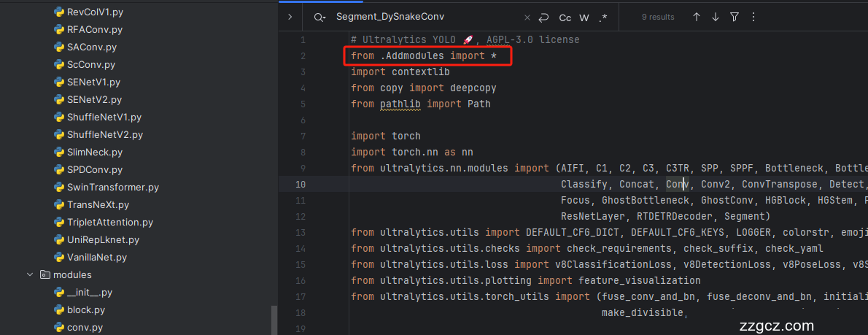Open search history dropdown magnifier

(319, 17)
